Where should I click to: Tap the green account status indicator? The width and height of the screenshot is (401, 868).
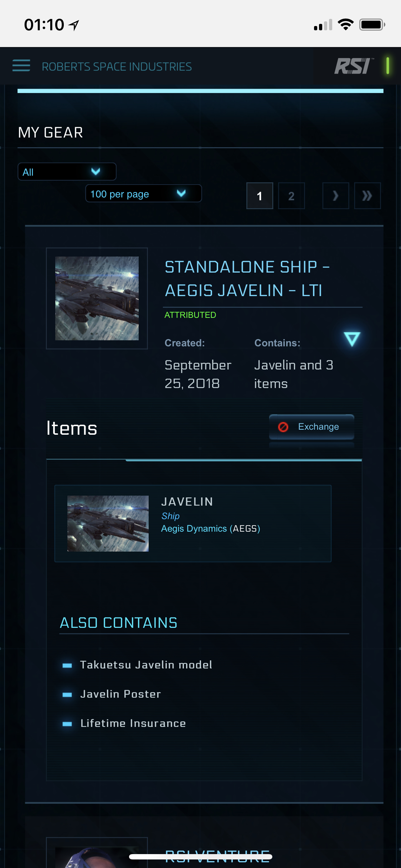point(387,66)
